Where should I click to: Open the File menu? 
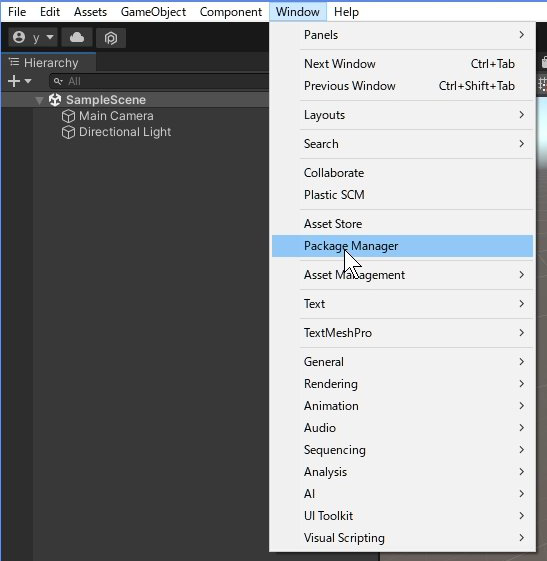pos(17,12)
